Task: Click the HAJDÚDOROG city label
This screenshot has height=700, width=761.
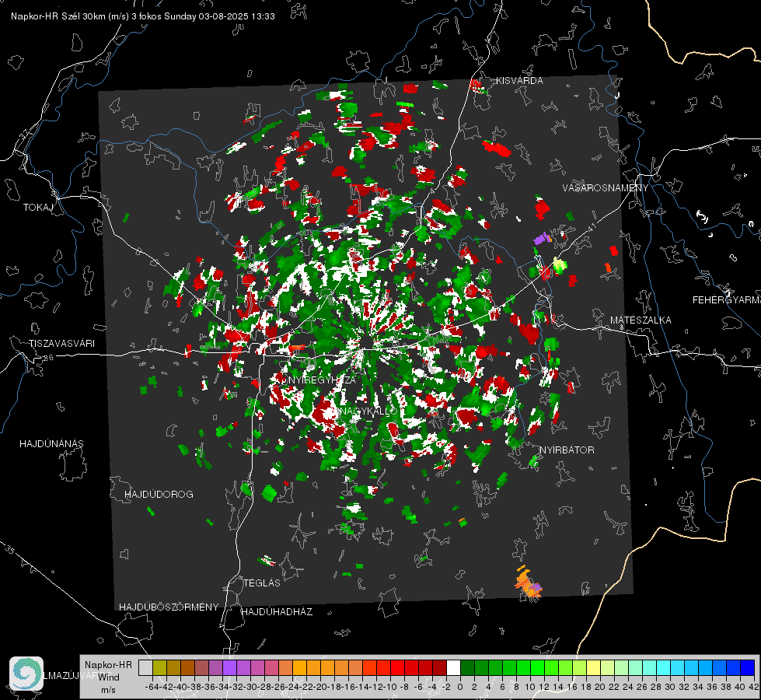Action: tap(159, 494)
